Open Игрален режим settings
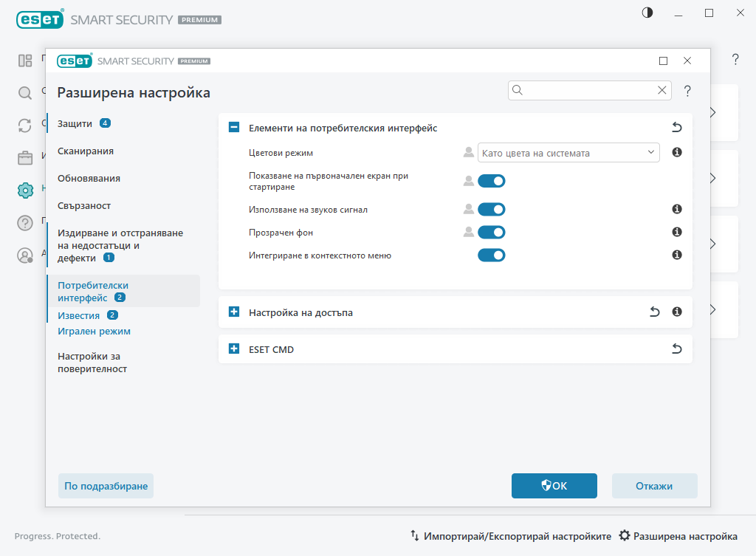The image size is (756, 556). click(94, 331)
